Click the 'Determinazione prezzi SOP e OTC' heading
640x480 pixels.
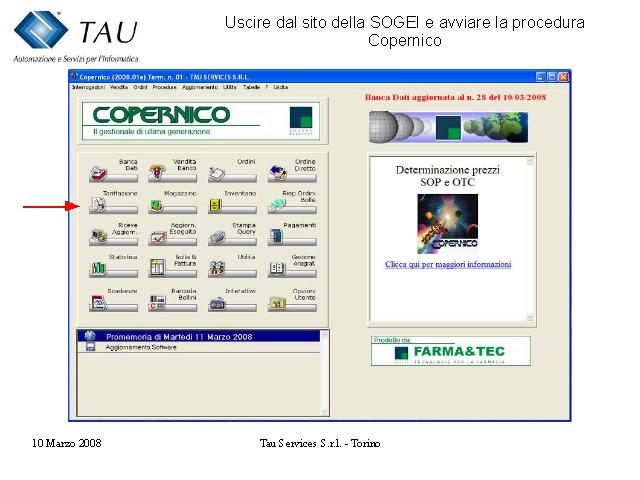447,176
